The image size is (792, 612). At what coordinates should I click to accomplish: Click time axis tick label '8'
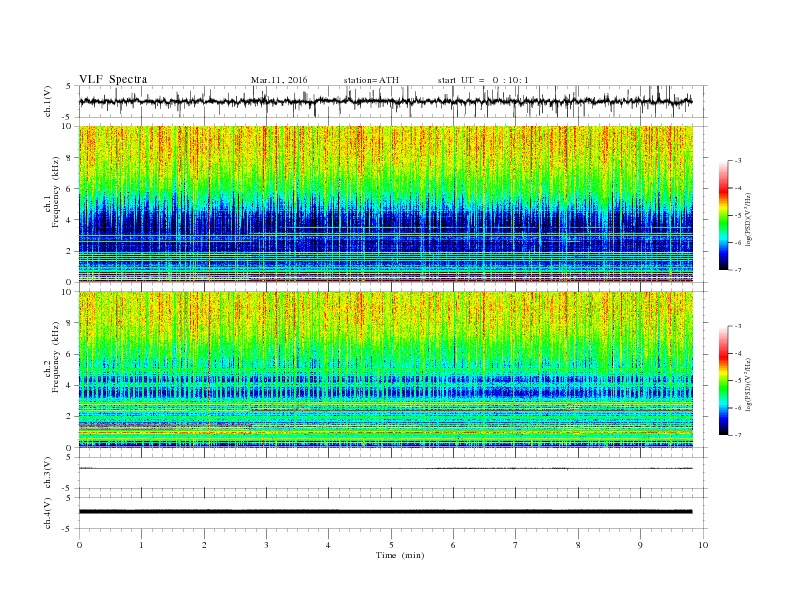(578, 545)
